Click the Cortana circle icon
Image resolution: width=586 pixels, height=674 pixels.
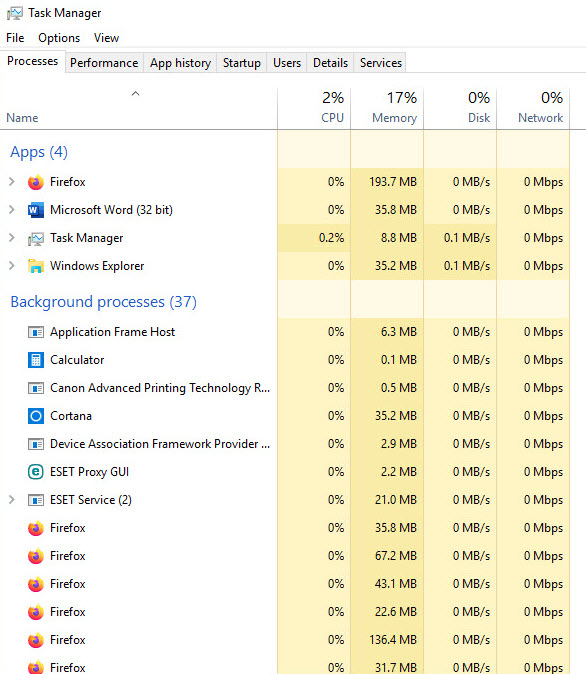tap(36, 416)
